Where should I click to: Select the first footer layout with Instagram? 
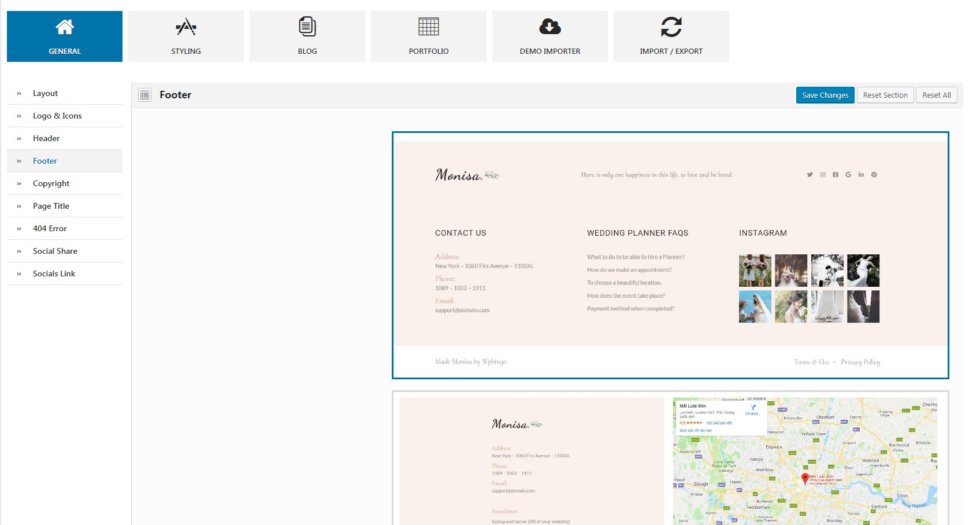click(x=670, y=255)
